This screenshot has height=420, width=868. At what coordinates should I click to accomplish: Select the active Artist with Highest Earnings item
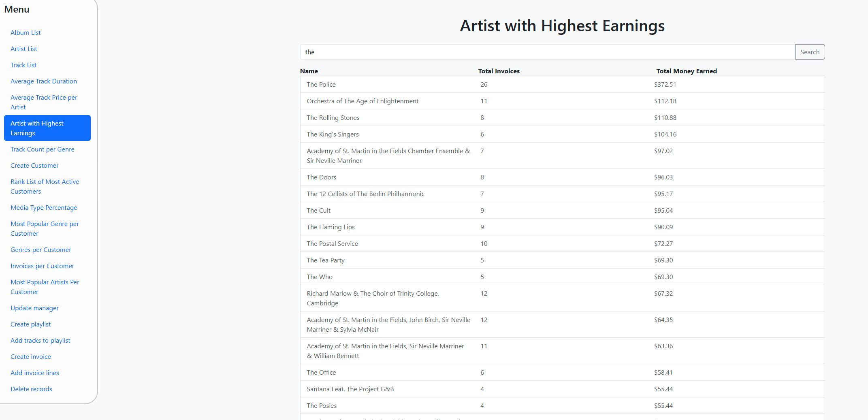(x=47, y=128)
